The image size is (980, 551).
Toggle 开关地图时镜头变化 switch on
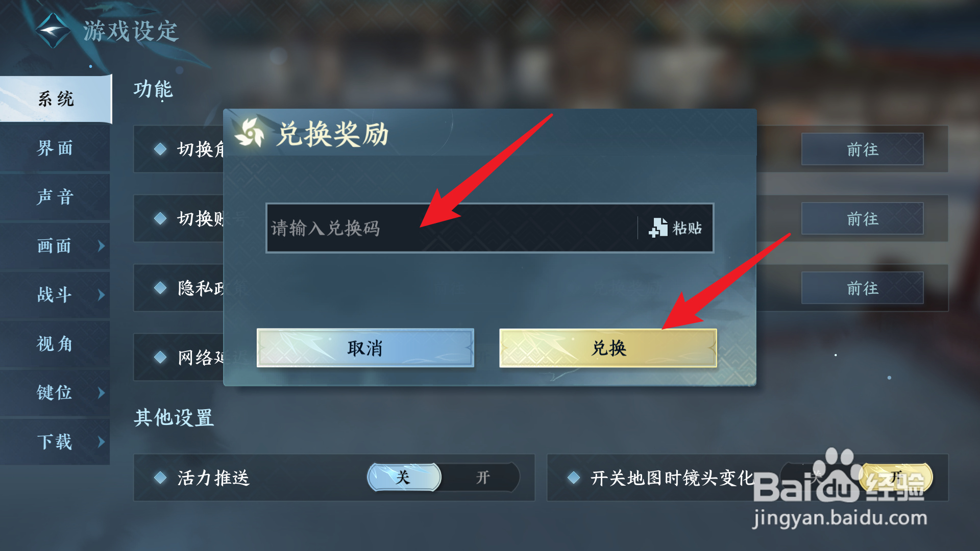[896, 478]
